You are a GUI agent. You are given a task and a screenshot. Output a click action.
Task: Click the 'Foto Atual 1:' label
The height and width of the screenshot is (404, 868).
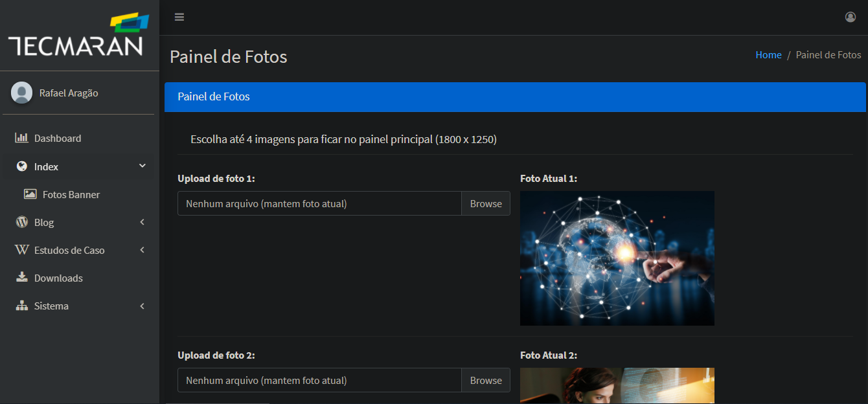coord(549,179)
